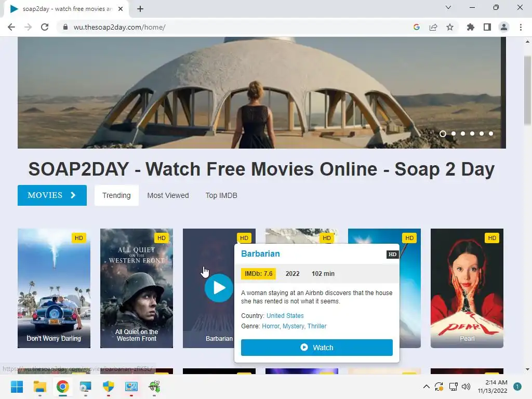
Task: Click the browser forward arrow
Action: click(x=28, y=27)
